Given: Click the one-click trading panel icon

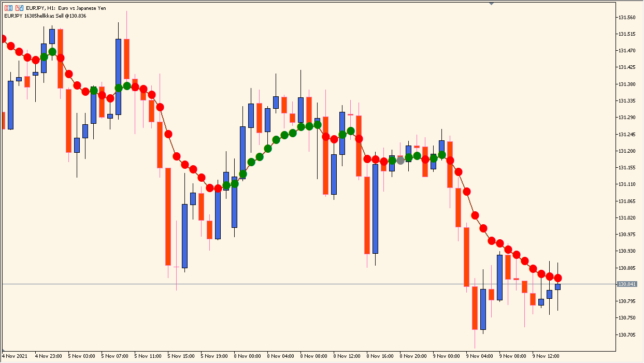Looking at the screenshot, I should click(x=19, y=8).
